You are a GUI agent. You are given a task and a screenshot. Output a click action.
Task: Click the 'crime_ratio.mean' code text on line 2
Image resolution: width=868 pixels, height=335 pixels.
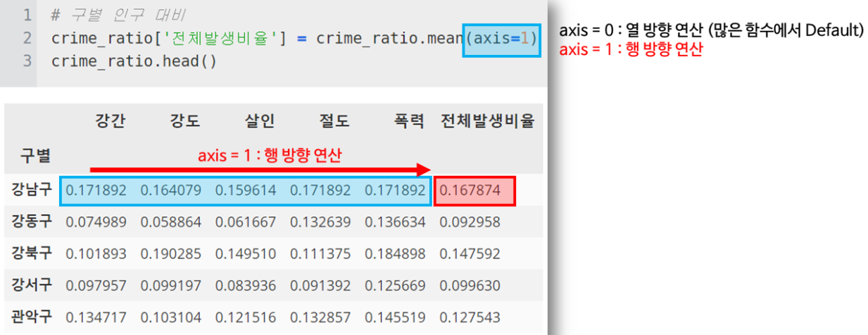tap(389, 38)
